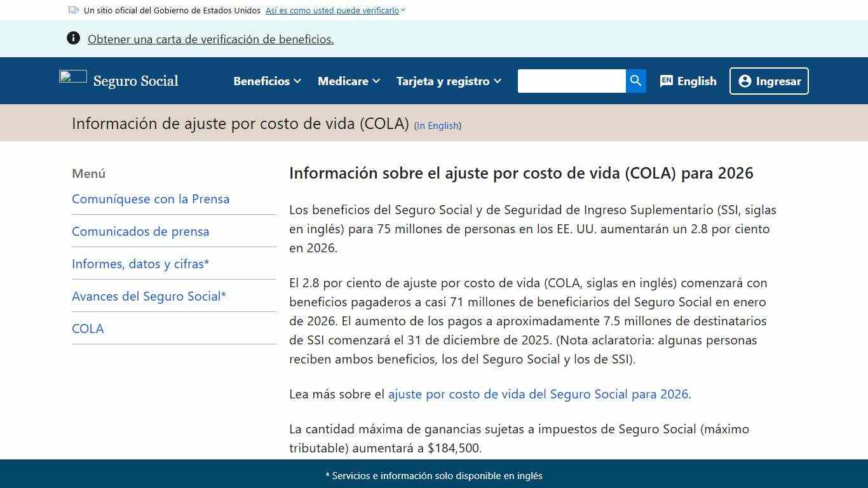The height and width of the screenshot is (488, 868).
Task: Click inside the search input field
Action: 572,81
